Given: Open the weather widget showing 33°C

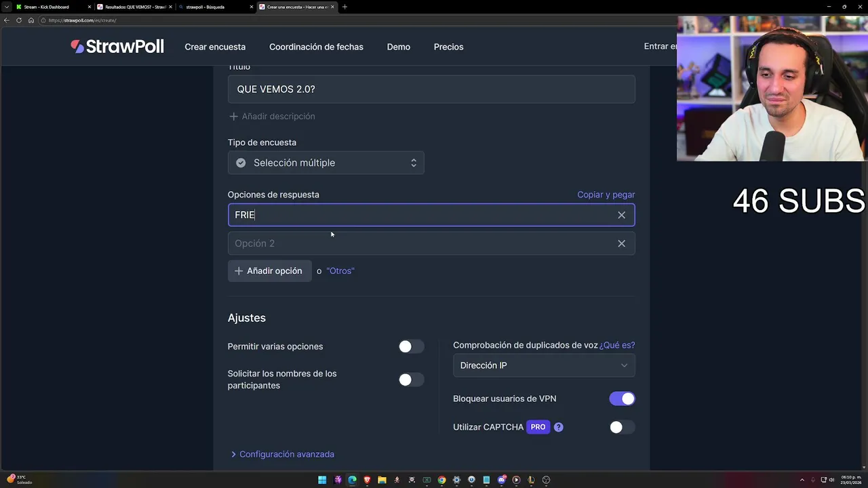Looking at the screenshot, I should (18, 480).
